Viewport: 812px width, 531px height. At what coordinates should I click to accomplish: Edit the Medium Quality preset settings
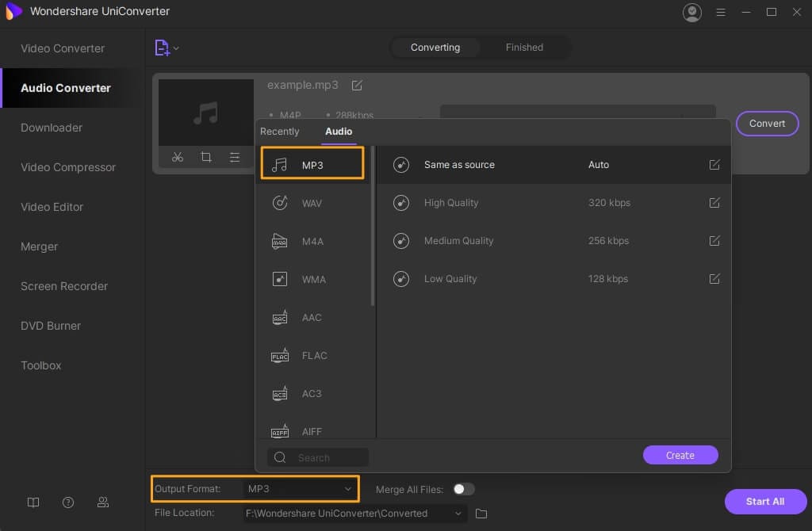pos(714,241)
